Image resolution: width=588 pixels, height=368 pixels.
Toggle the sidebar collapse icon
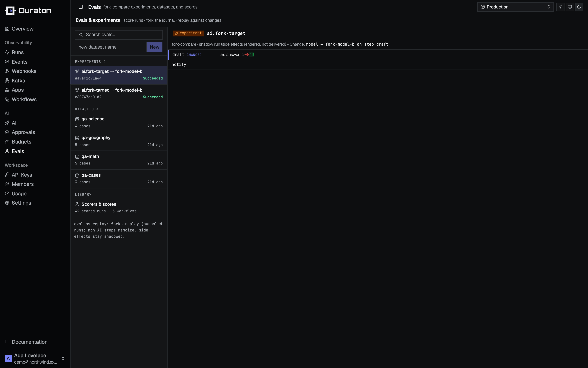coord(81,7)
